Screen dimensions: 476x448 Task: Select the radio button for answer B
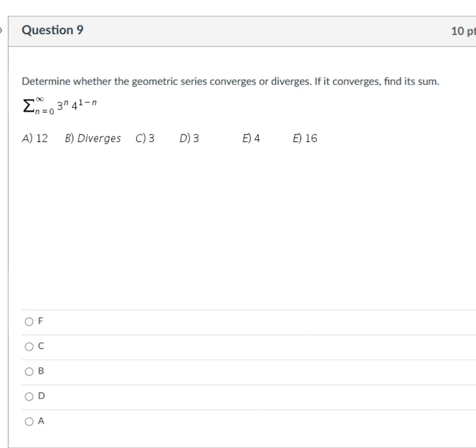29,371
